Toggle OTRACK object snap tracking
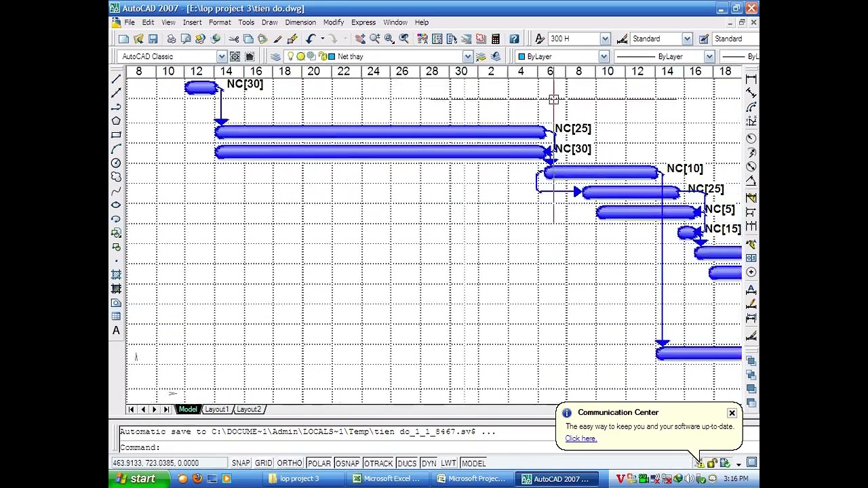 [x=378, y=463]
